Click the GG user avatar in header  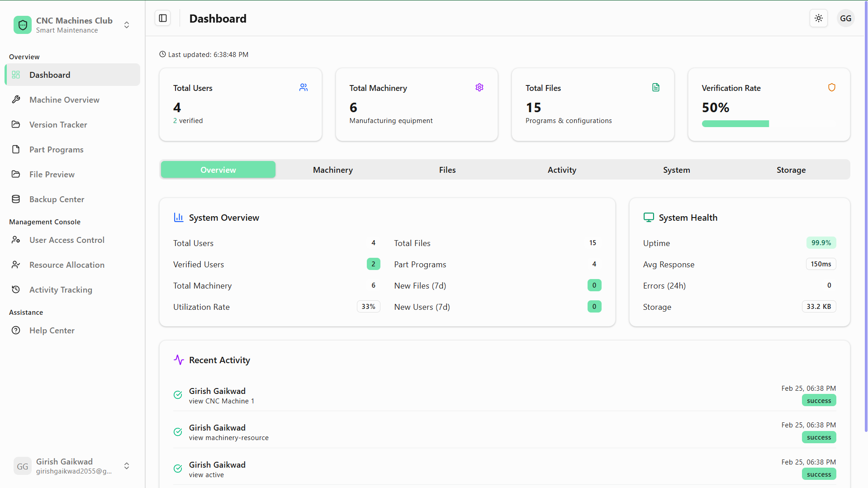point(845,18)
